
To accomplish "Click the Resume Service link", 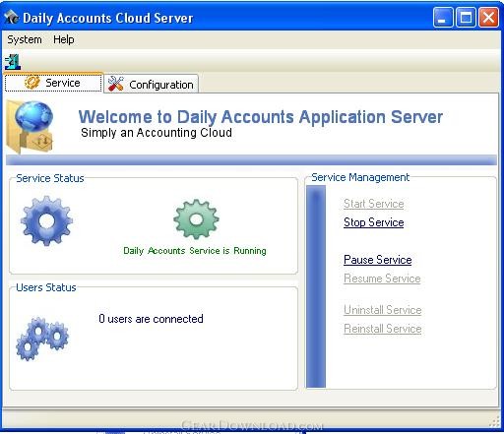I will tap(382, 279).
